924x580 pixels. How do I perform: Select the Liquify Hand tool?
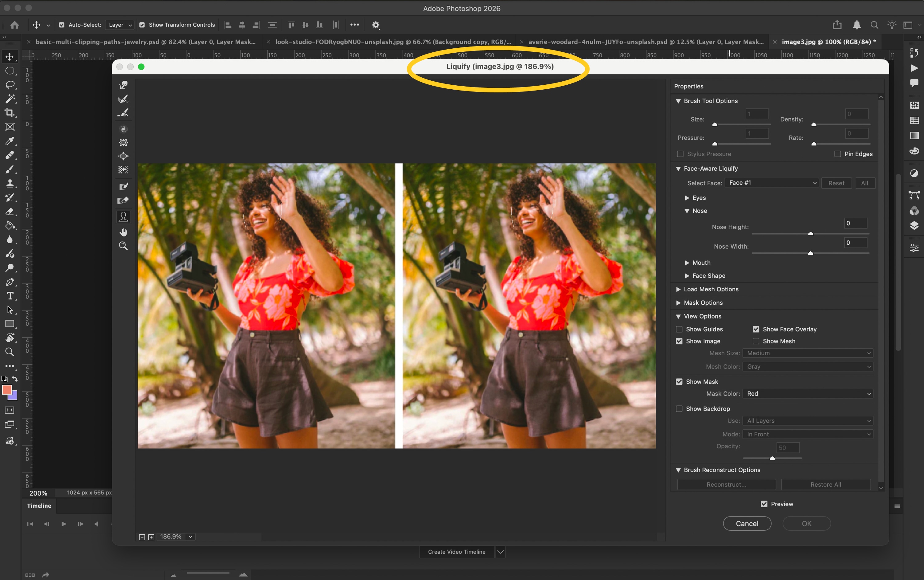pyautogui.click(x=123, y=233)
